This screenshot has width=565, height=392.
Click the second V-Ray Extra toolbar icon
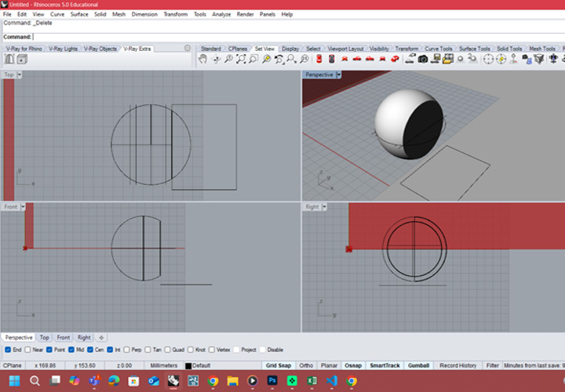coord(20,60)
